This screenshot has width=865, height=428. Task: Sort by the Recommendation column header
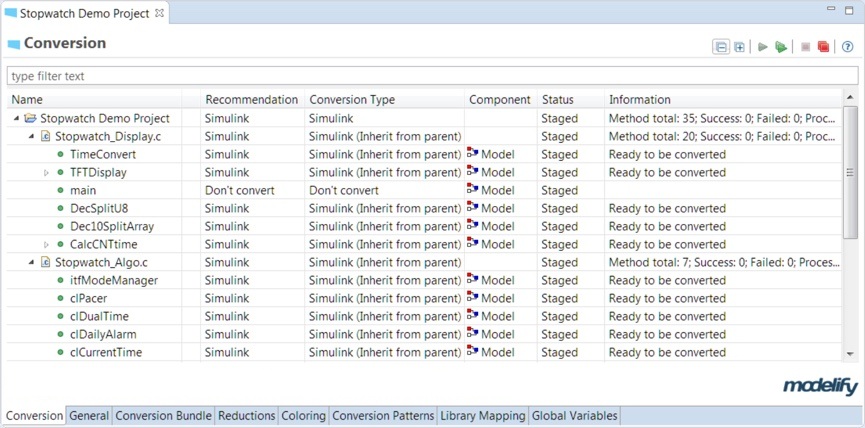coord(252,100)
